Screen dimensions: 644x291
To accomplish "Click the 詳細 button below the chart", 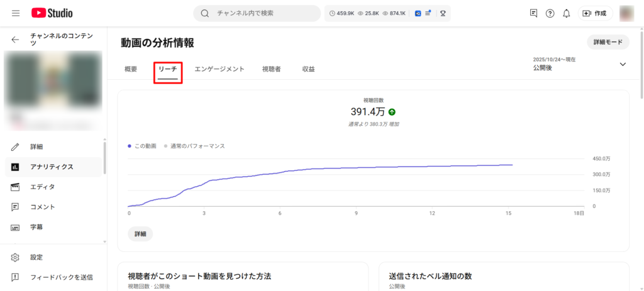I will (140, 233).
